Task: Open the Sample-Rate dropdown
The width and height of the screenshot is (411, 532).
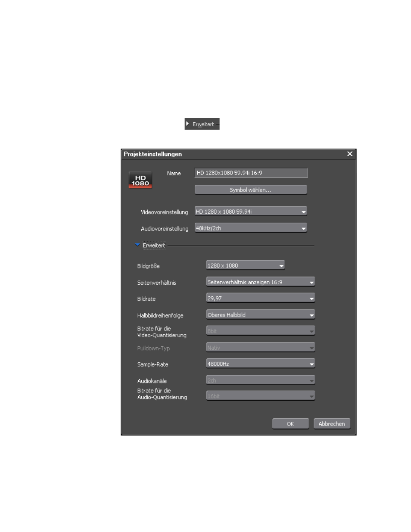Action: coord(261,364)
